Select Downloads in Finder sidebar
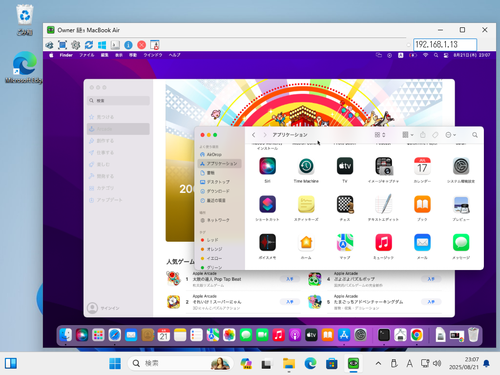500x375 pixels. 220,191
